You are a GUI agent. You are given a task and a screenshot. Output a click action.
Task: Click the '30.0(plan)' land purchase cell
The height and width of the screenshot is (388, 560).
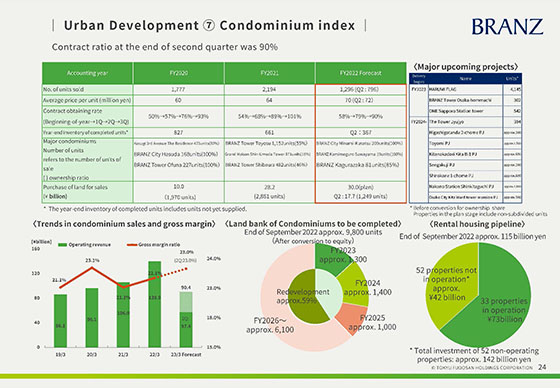[361, 187]
